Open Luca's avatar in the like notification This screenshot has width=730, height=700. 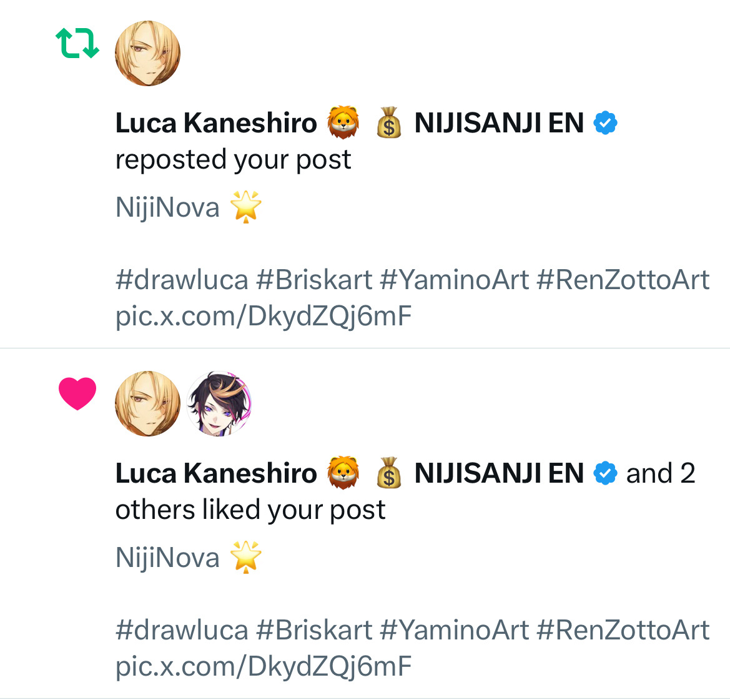click(147, 403)
